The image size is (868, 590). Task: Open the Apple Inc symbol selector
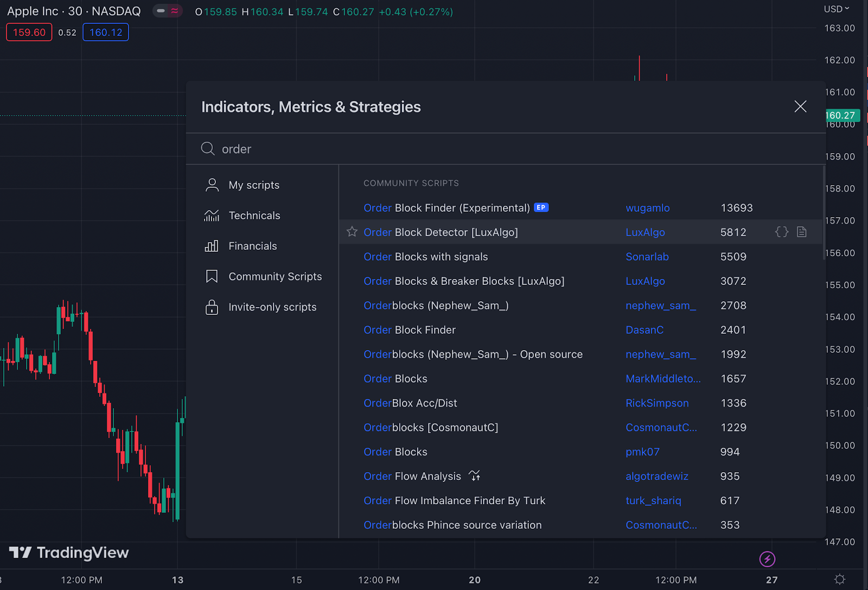(33, 11)
